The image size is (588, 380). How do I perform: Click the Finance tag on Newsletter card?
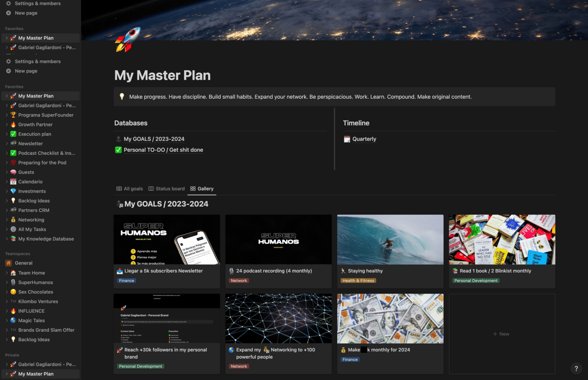[x=127, y=281]
